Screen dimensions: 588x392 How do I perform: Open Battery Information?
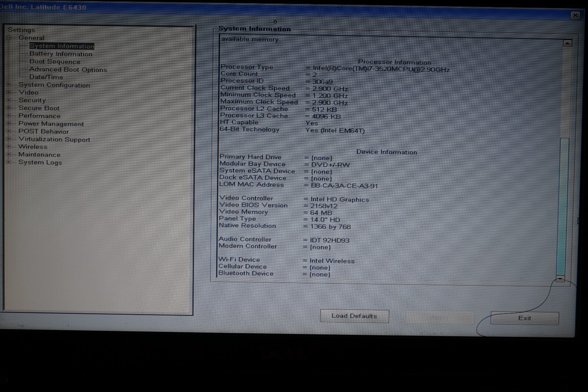[61, 54]
